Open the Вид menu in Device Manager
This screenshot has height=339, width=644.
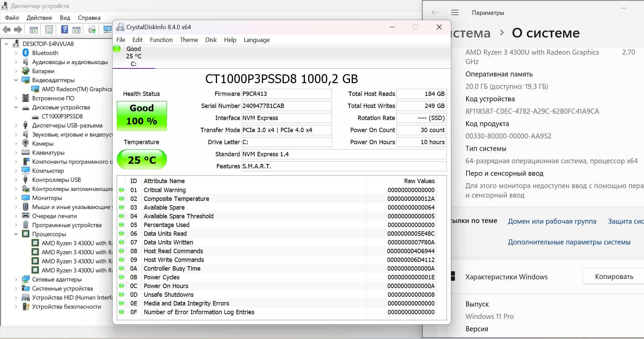65,17
